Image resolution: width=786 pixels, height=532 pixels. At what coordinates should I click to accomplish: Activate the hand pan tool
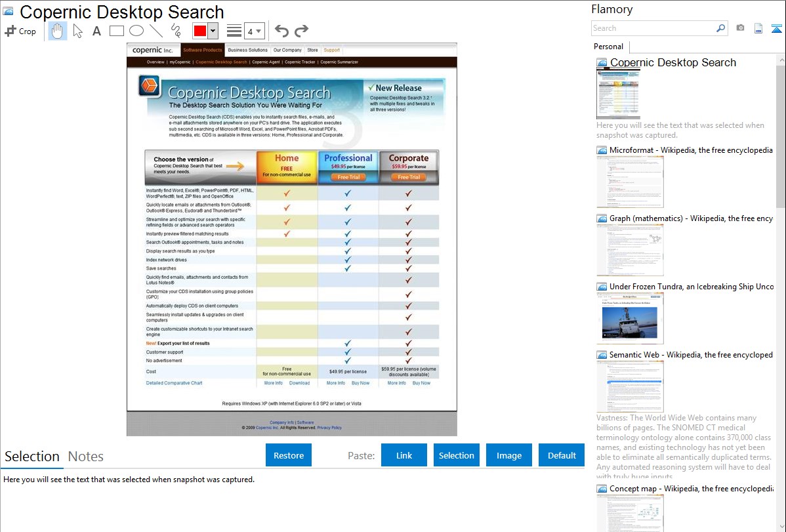(58, 31)
